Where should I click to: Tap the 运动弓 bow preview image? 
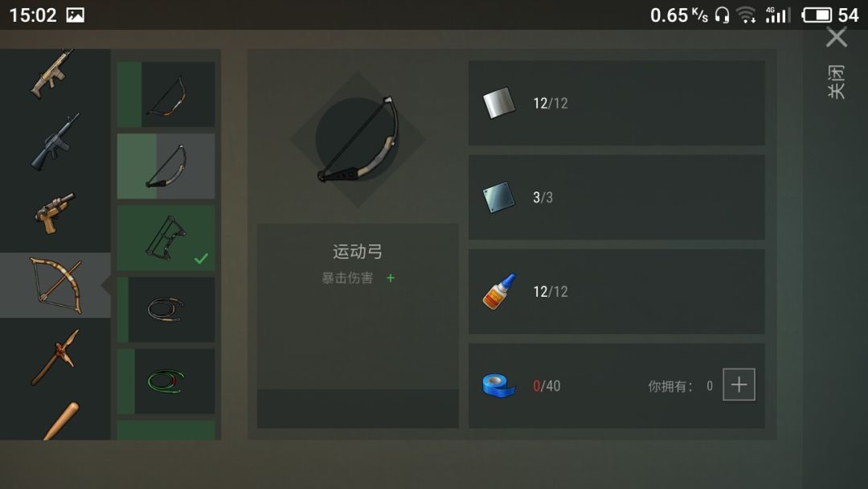click(x=358, y=139)
